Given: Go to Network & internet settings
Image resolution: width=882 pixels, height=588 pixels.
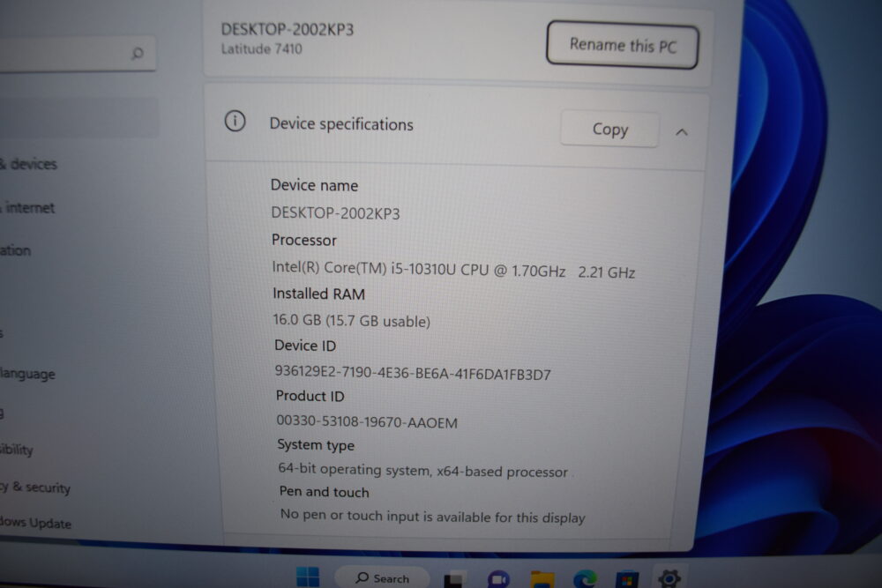Looking at the screenshot, I should (28, 208).
